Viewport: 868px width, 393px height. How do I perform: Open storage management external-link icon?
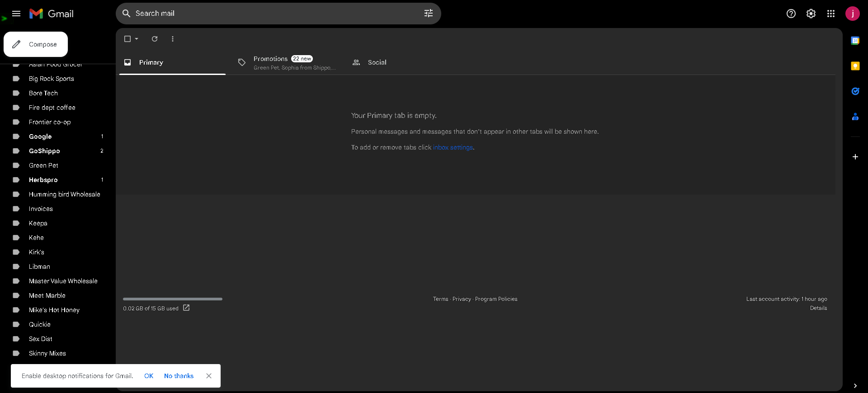pyautogui.click(x=186, y=308)
